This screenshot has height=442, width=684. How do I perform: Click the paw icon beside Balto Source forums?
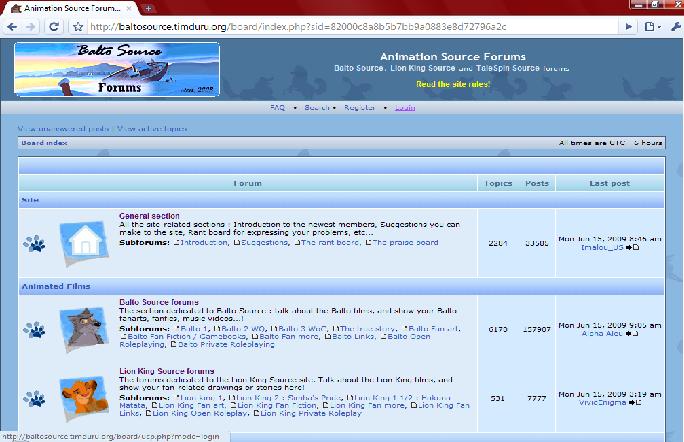pos(34,330)
